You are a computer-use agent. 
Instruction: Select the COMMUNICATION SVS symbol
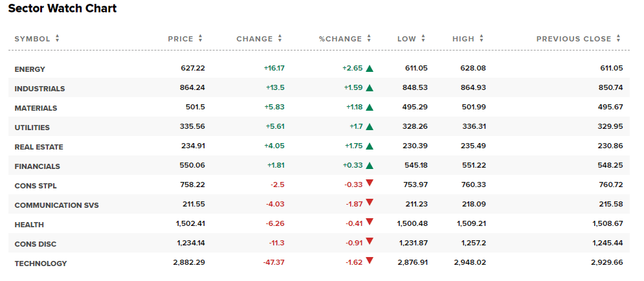pos(57,205)
